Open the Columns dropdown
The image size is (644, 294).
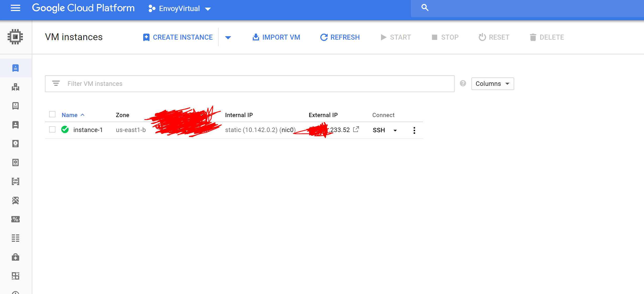pyautogui.click(x=493, y=84)
